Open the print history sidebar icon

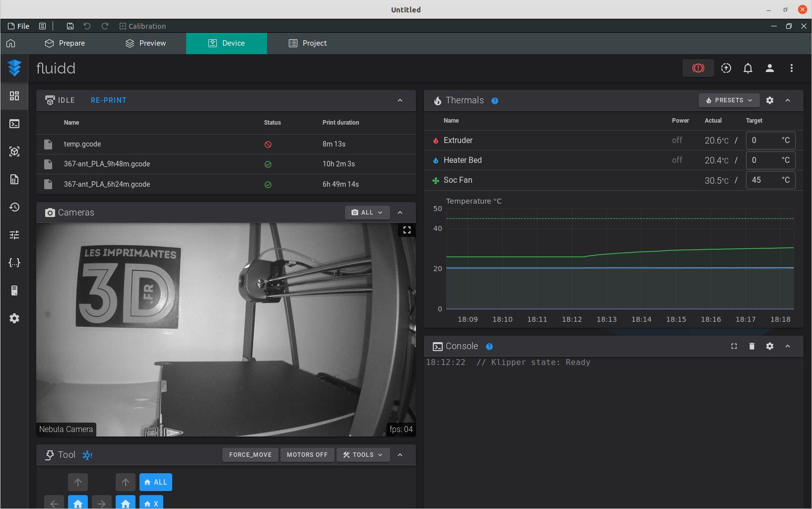tap(14, 207)
